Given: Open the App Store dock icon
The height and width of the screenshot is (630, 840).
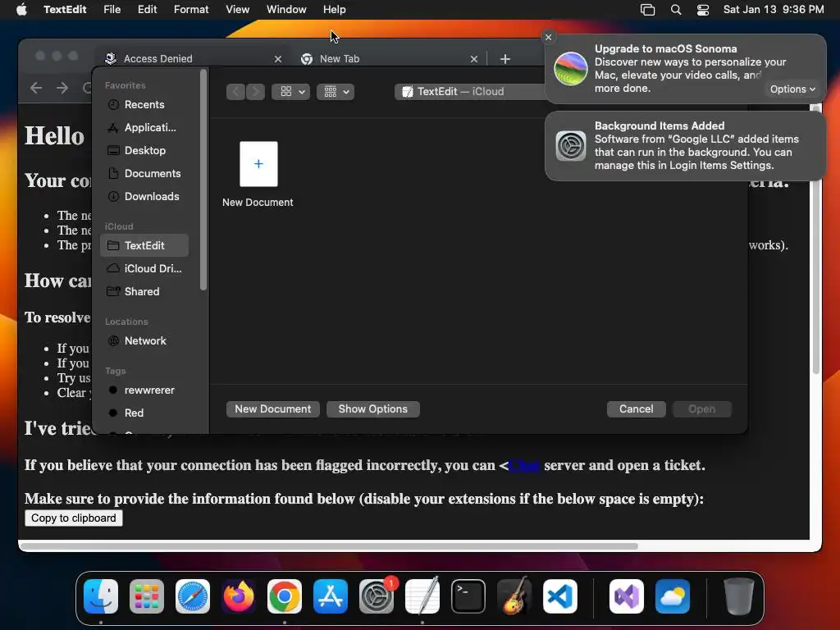Looking at the screenshot, I should (331, 596).
